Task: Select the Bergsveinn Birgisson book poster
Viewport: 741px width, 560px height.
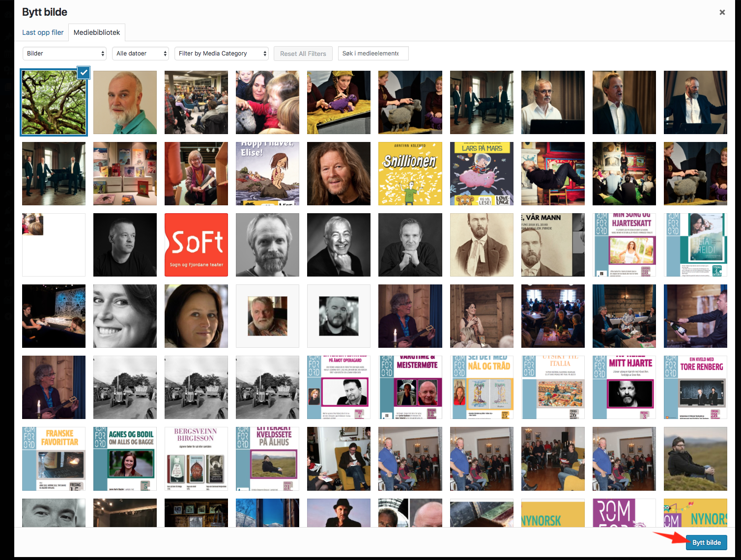Action: (x=196, y=459)
